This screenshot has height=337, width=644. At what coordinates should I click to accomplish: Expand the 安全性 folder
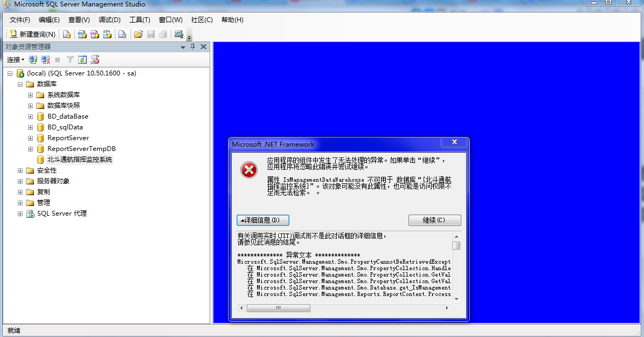(20, 170)
